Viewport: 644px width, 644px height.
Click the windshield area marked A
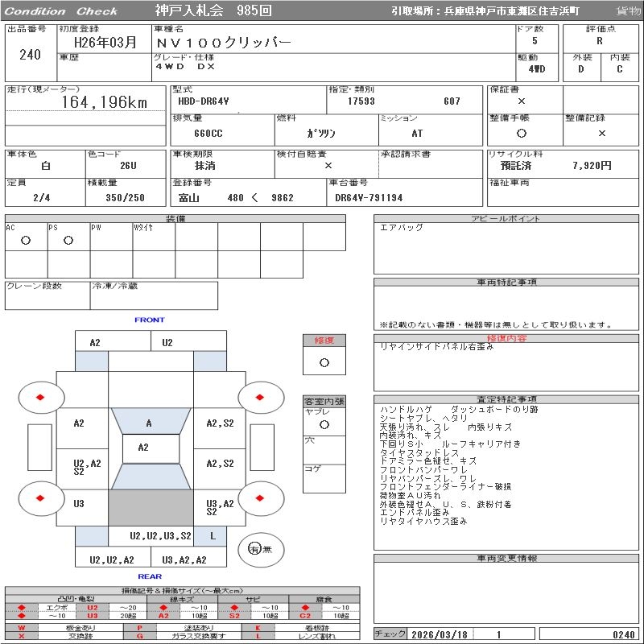tap(149, 423)
